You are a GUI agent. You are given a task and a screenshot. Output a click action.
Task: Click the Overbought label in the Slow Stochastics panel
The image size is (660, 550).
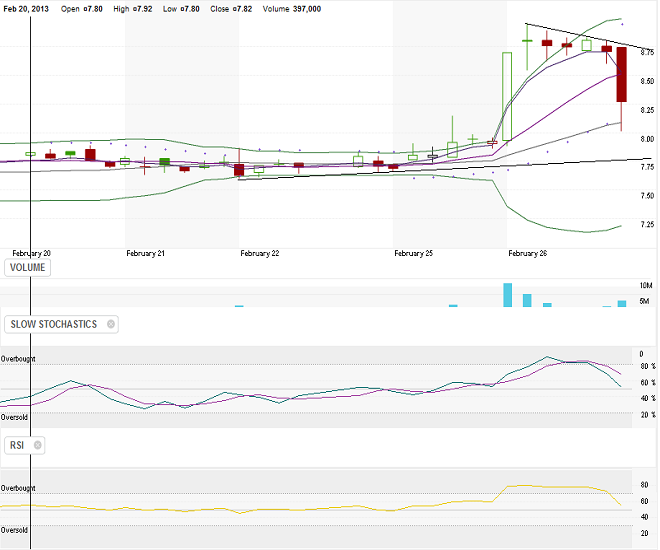(x=18, y=358)
